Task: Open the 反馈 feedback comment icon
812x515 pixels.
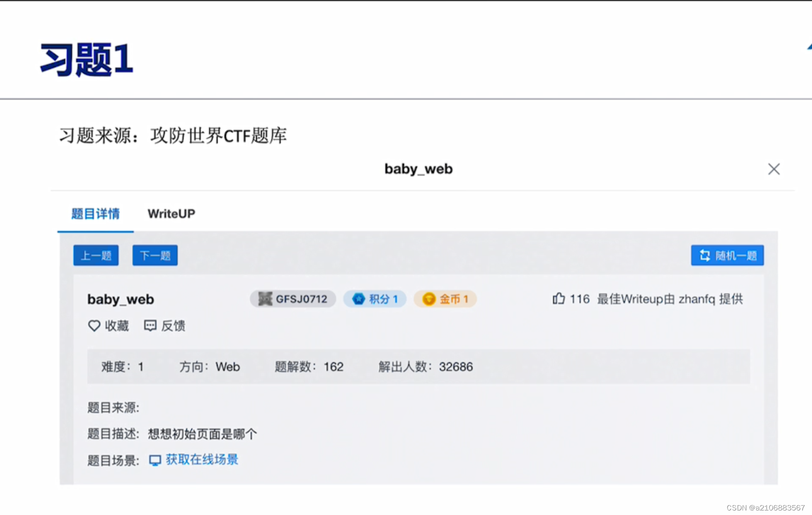Action: (x=151, y=325)
